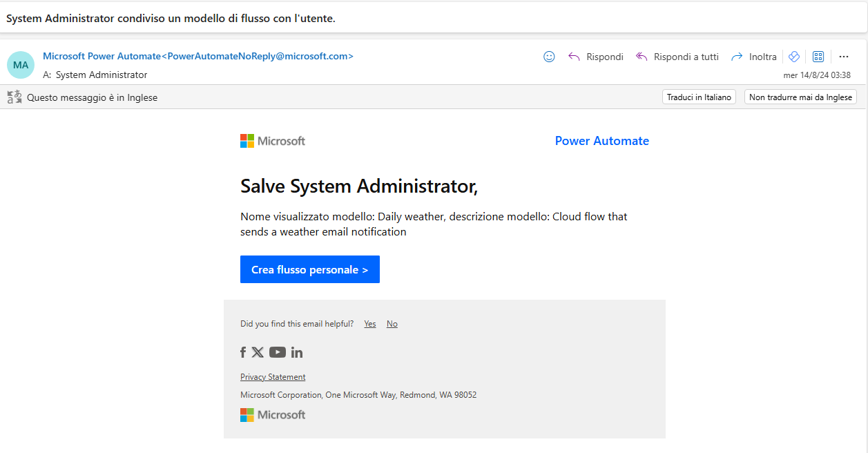Click Traduci in Italiano button

[699, 97]
